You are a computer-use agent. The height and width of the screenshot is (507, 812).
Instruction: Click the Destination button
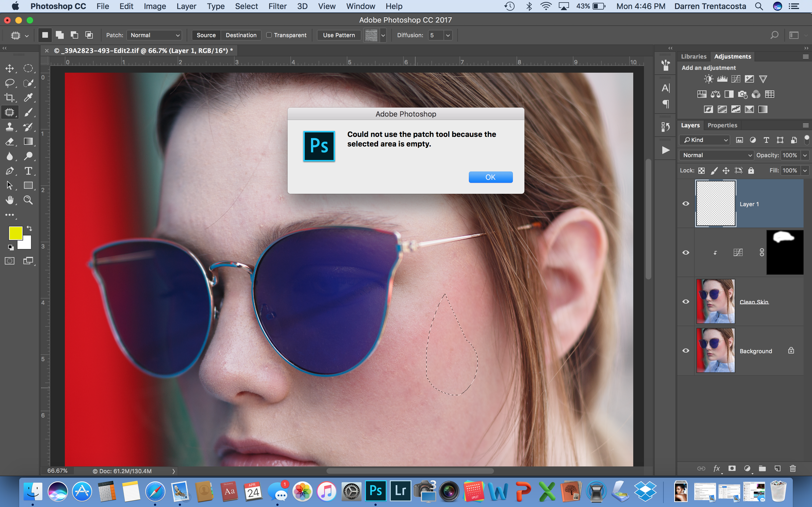pyautogui.click(x=241, y=35)
